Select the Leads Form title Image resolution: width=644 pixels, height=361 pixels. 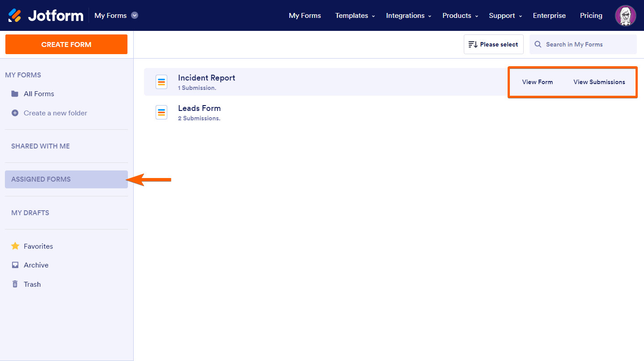pyautogui.click(x=199, y=108)
